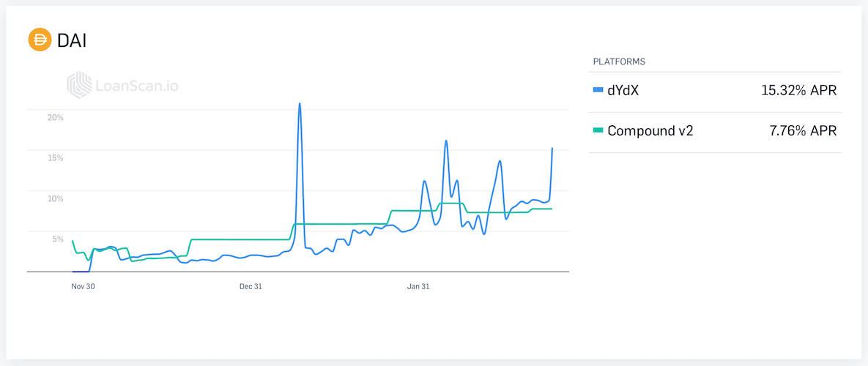Click the green Compound v2 legend swatch
Image resolution: width=868 pixels, height=366 pixels.
point(598,131)
